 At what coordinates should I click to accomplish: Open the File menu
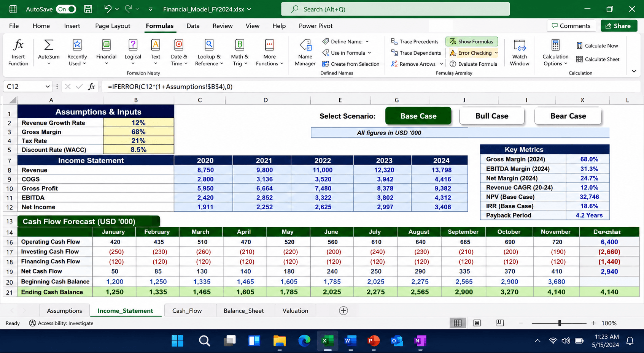(x=14, y=26)
